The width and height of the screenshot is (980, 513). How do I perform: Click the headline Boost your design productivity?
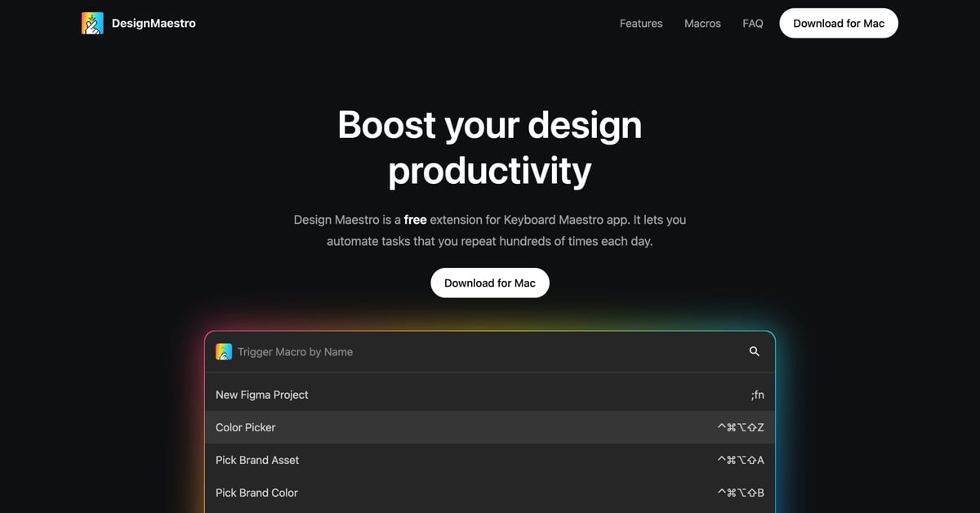[x=489, y=147]
